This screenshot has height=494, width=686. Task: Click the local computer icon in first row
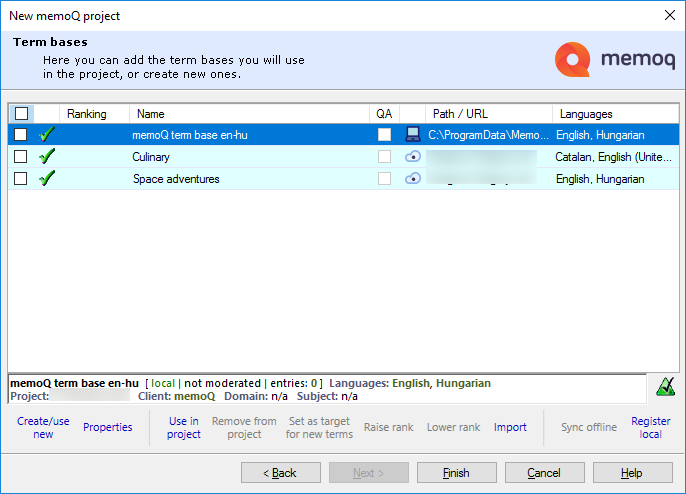click(413, 135)
